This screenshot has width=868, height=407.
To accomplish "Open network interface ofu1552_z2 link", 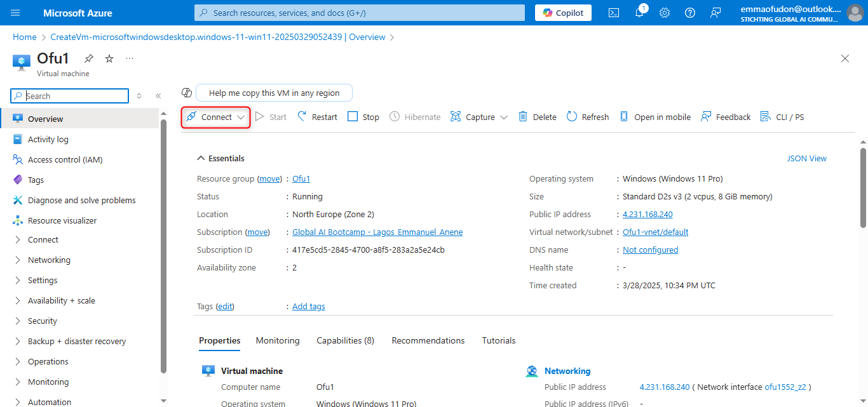I will pos(785,387).
